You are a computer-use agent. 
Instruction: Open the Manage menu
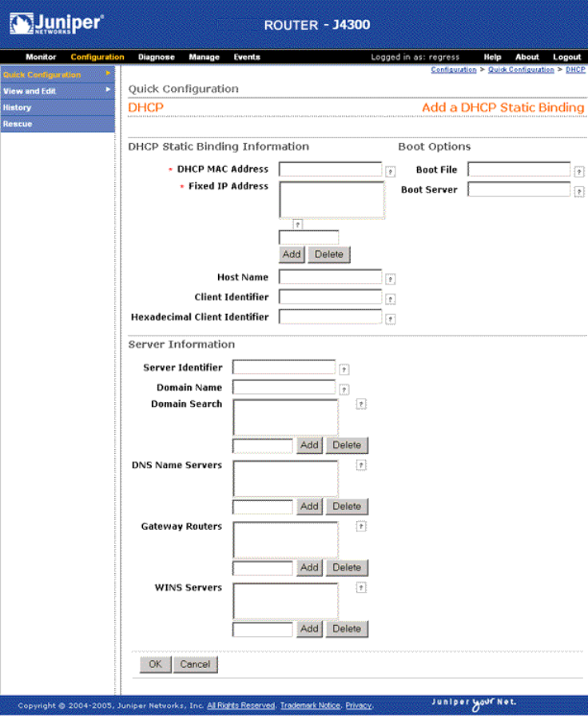(x=204, y=57)
